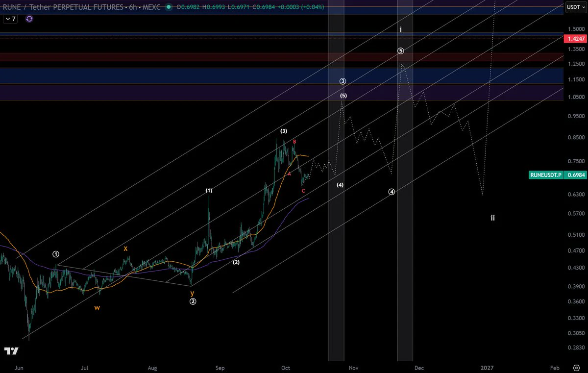Select the red A wave label
The height and width of the screenshot is (373, 588).
point(290,174)
